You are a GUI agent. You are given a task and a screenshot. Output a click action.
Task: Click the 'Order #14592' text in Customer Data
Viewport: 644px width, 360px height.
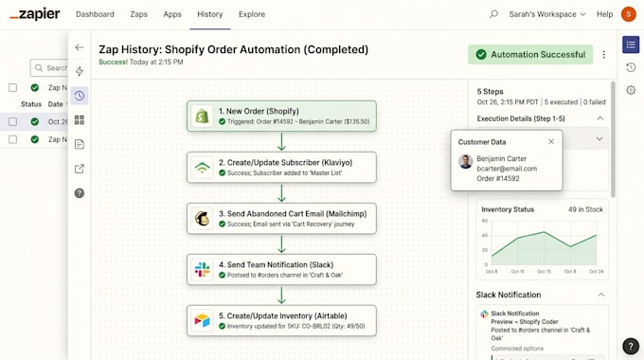(498, 178)
